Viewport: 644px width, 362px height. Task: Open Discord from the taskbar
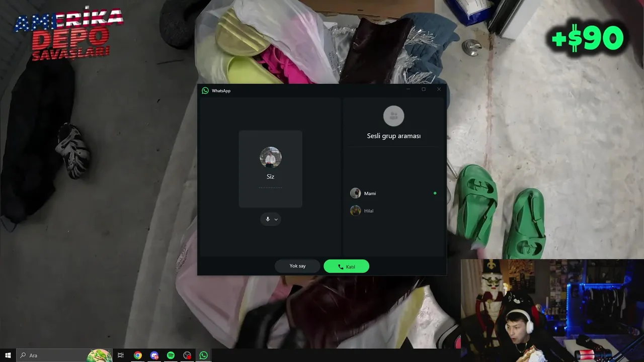click(x=154, y=355)
